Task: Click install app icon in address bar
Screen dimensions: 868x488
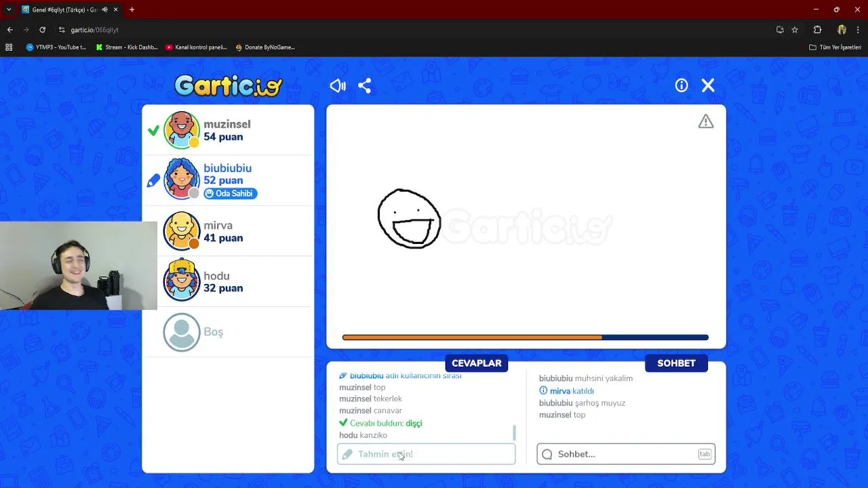Action: pyautogui.click(x=780, y=30)
